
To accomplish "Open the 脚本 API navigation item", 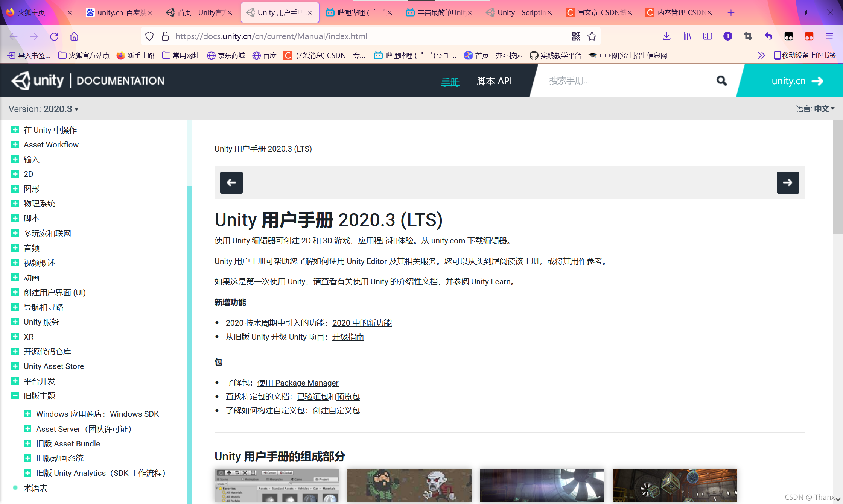I will [x=494, y=81].
